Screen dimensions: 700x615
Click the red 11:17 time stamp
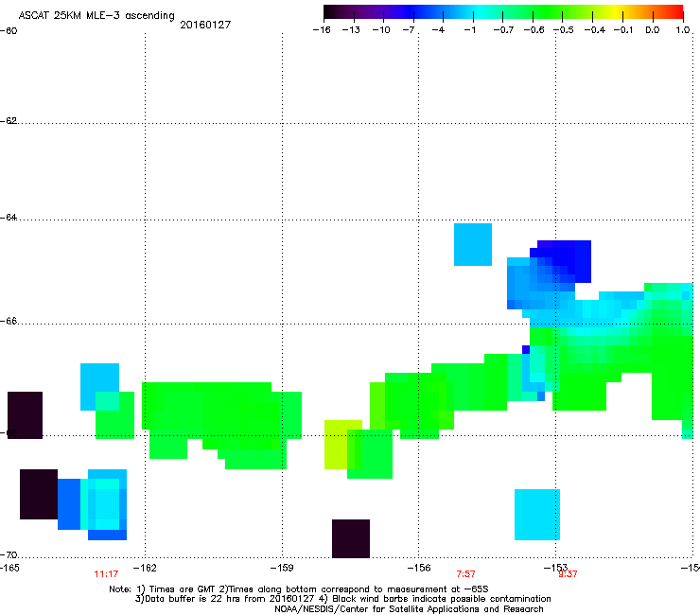(x=106, y=574)
